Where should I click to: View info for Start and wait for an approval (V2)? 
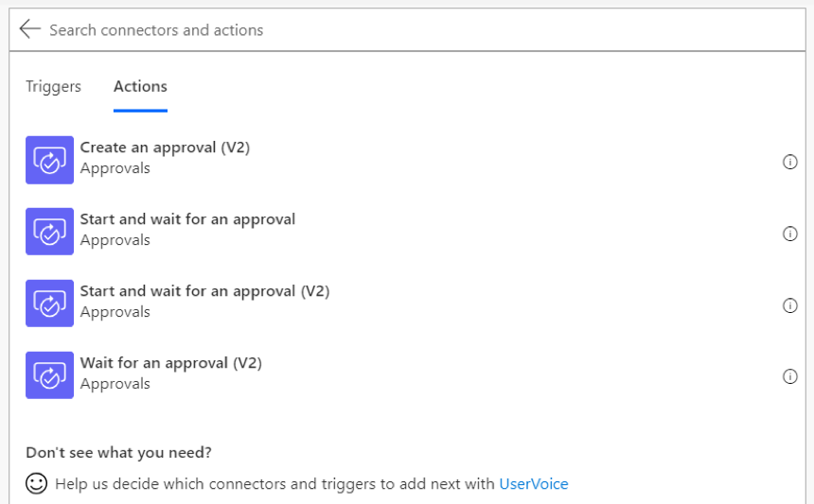point(789,305)
